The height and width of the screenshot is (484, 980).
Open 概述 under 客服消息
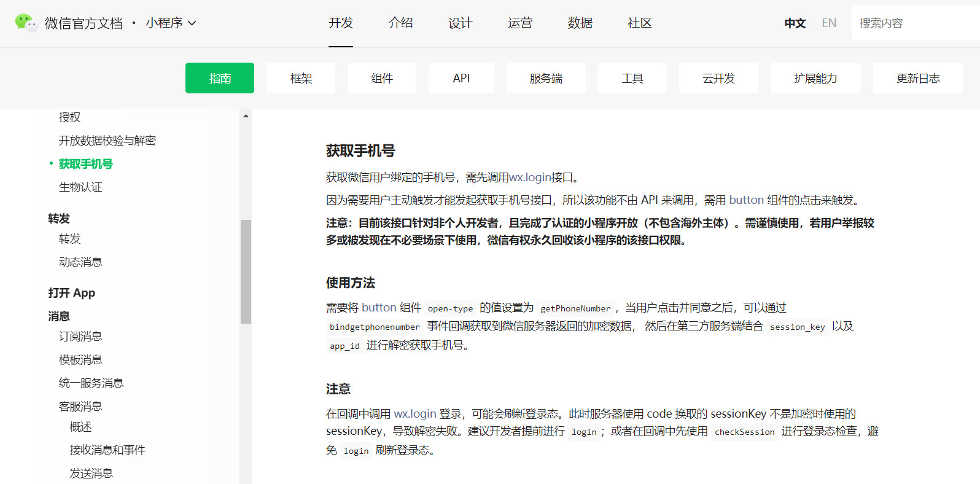pyautogui.click(x=80, y=427)
